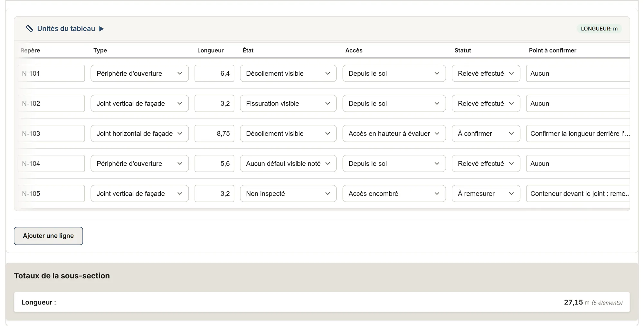This screenshot has height=326, width=644.
Task: Open the État dropdown for N-103
Action: click(288, 134)
